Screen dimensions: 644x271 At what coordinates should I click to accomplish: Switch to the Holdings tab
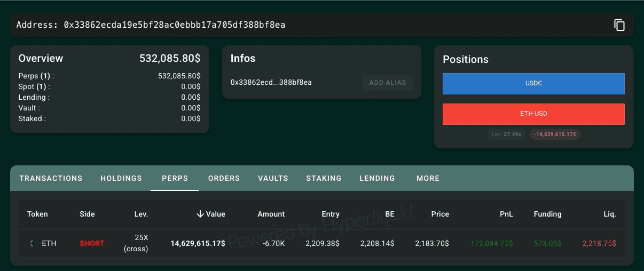121,178
